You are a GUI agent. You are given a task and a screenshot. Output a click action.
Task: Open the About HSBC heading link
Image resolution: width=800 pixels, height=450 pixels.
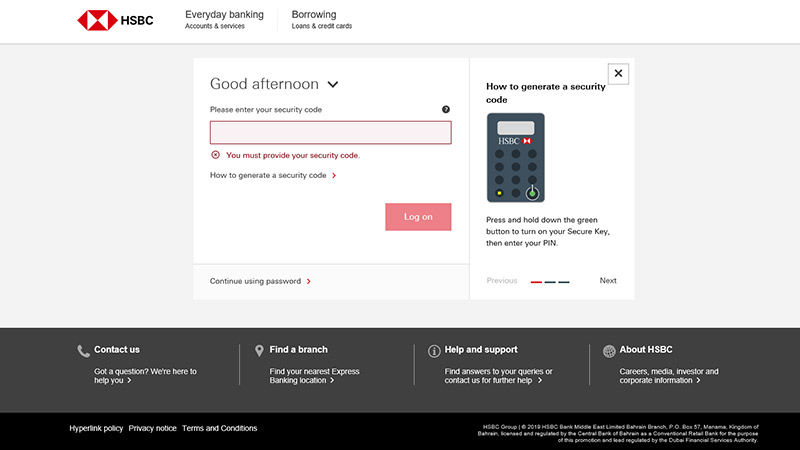coord(646,349)
